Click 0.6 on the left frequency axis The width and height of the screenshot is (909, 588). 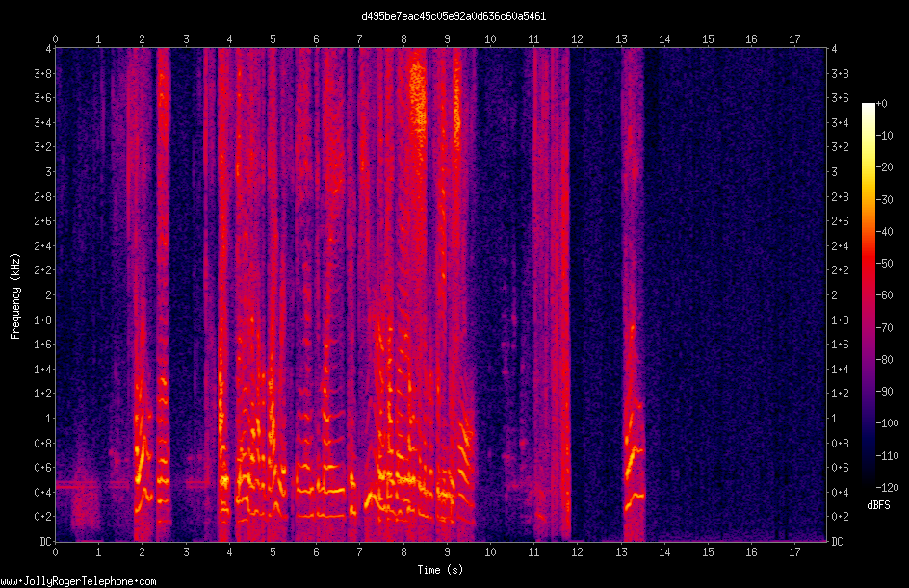[42, 468]
